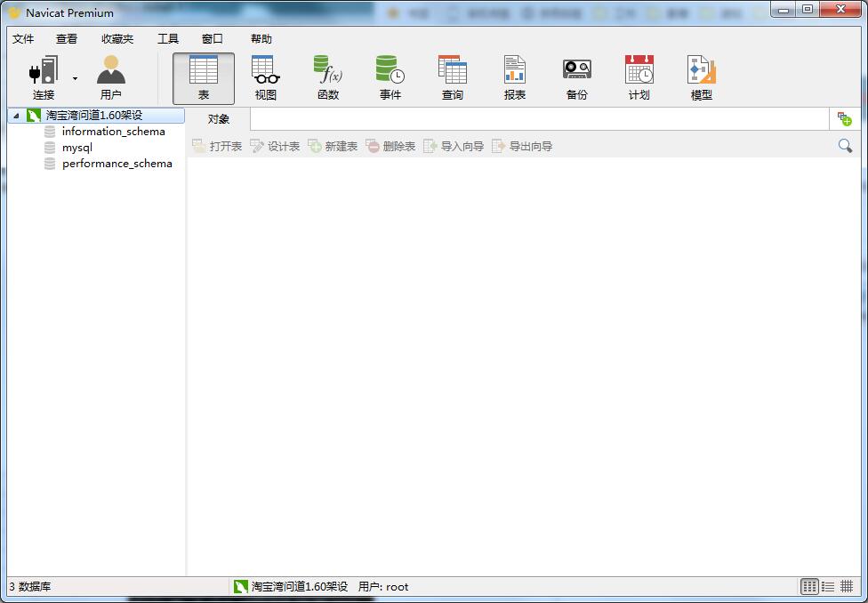Viewport: 868px width, 603px height.
Task: Select the information_schema database
Action: tap(114, 132)
